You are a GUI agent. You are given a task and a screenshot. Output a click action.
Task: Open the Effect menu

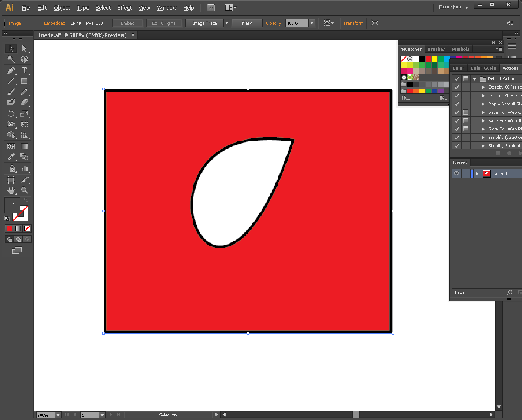124,7
